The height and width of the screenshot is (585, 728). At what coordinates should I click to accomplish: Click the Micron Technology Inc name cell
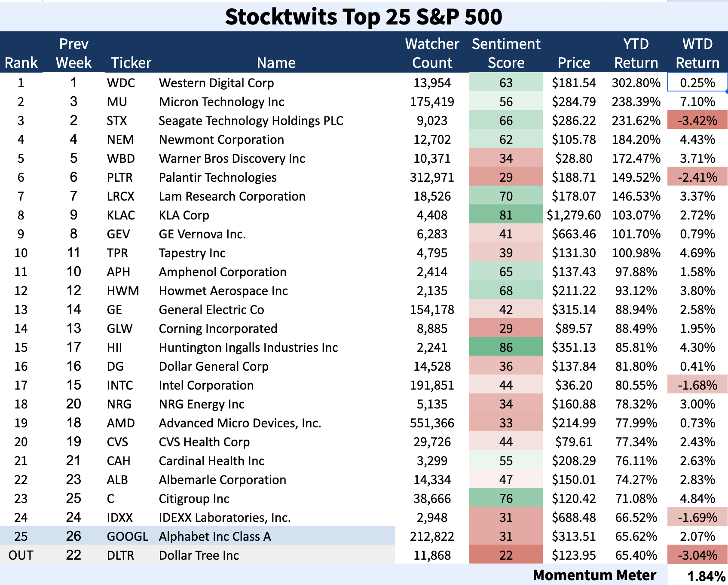[221, 102]
